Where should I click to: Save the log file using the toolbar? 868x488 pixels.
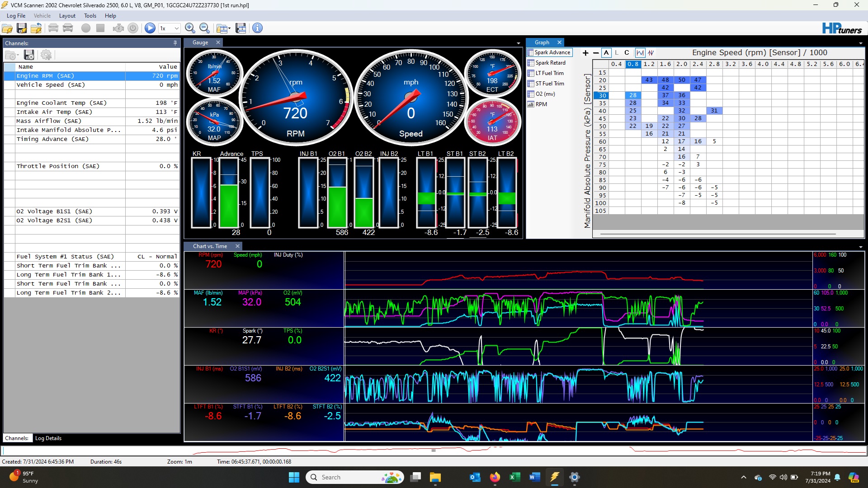point(22,28)
